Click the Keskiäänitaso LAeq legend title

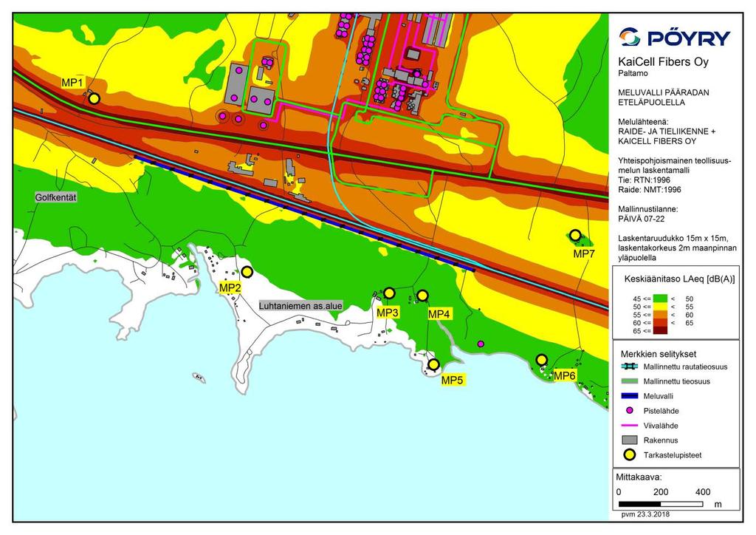(x=679, y=279)
